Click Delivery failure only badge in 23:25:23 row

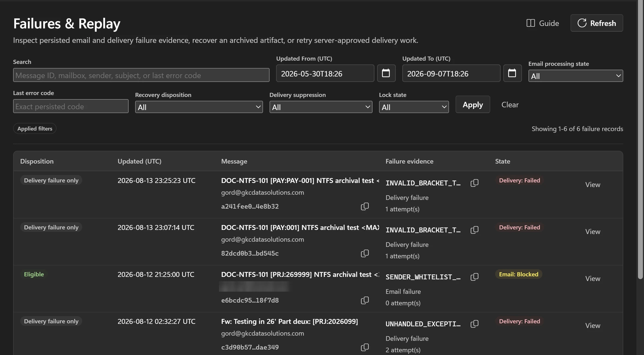pyautogui.click(x=51, y=181)
